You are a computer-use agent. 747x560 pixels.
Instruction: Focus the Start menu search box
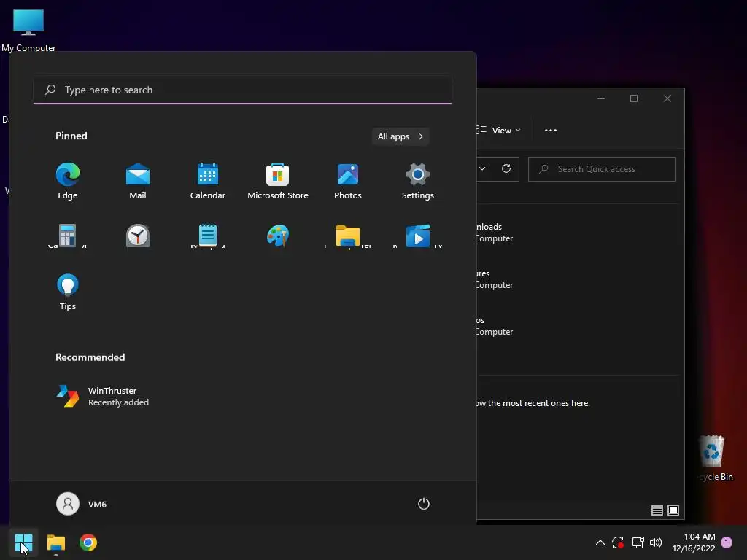(x=242, y=90)
